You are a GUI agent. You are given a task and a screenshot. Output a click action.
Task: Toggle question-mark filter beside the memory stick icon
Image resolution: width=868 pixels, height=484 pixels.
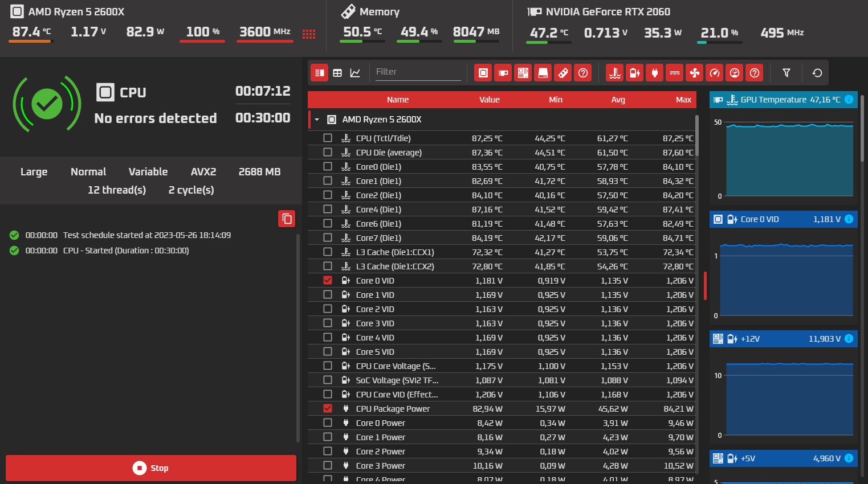point(583,73)
